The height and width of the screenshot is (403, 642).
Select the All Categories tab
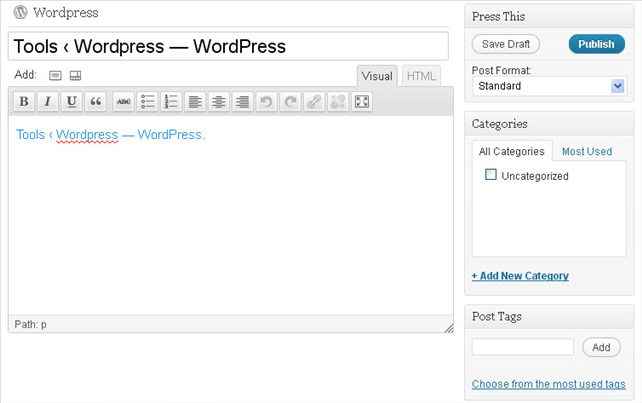coord(512,152)
